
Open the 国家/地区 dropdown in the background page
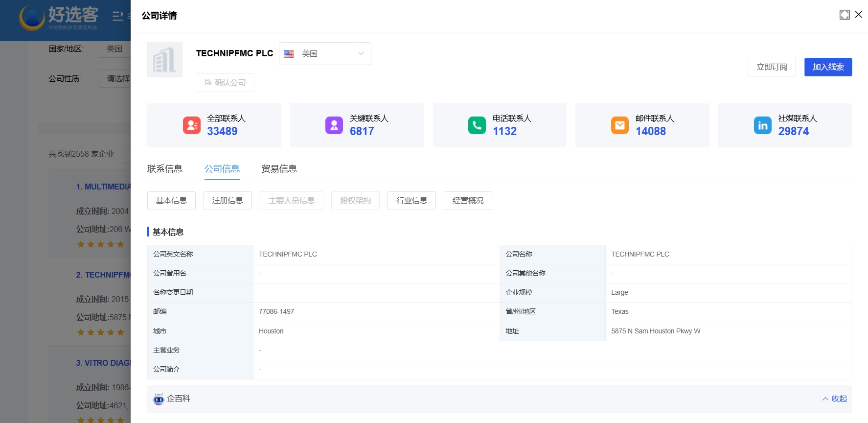114,49
